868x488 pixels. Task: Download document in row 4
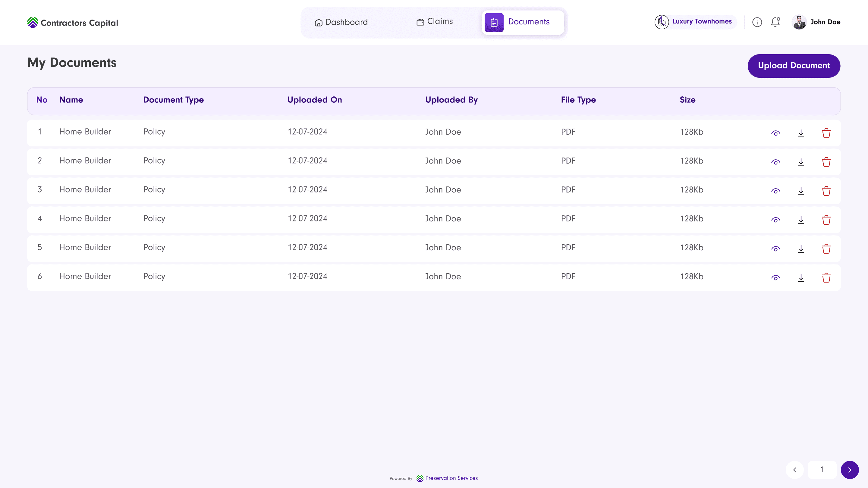(801, 220)
